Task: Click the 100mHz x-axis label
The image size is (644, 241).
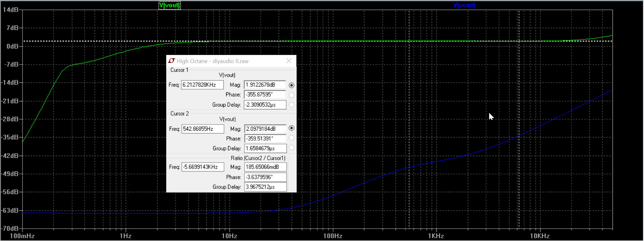Action: (22, 236)
